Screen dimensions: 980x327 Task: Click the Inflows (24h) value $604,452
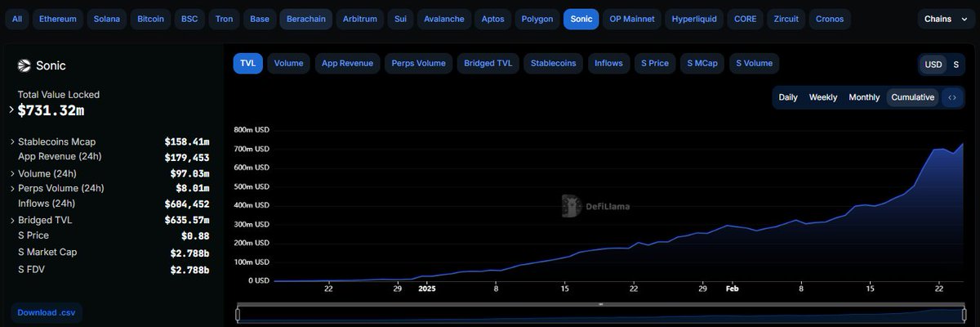pos(187,204)
